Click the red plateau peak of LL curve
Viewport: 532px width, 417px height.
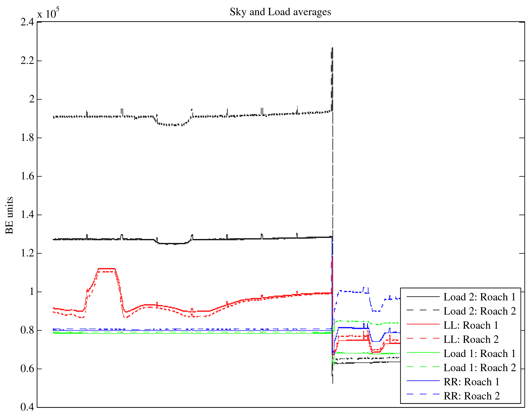click(106, 268)
